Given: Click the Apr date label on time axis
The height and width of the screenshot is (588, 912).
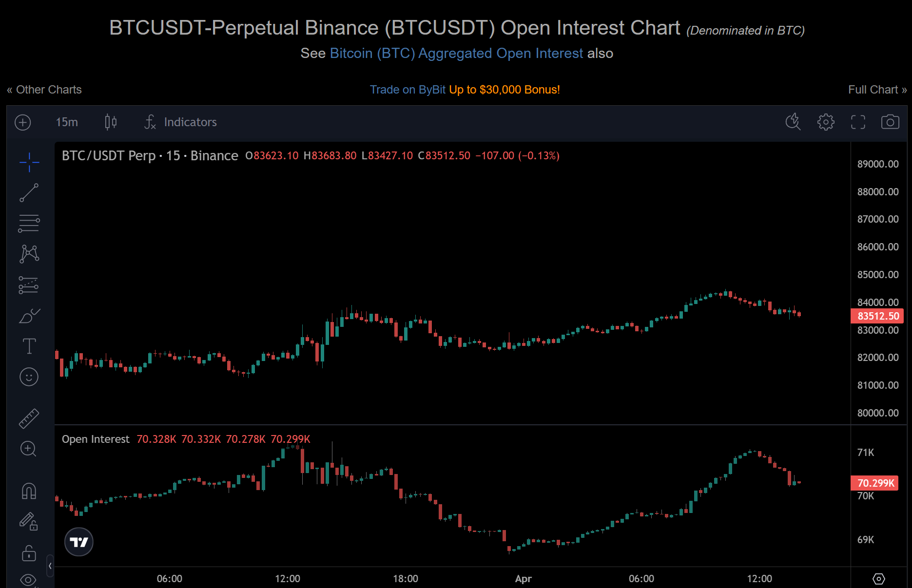Looking at the screenshot, I should (x=523, y=579).
